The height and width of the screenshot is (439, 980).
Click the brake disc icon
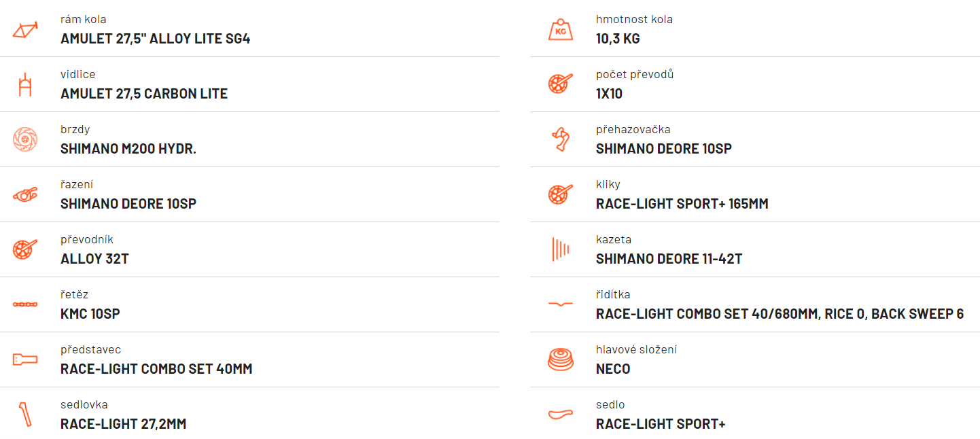(25, 139)
